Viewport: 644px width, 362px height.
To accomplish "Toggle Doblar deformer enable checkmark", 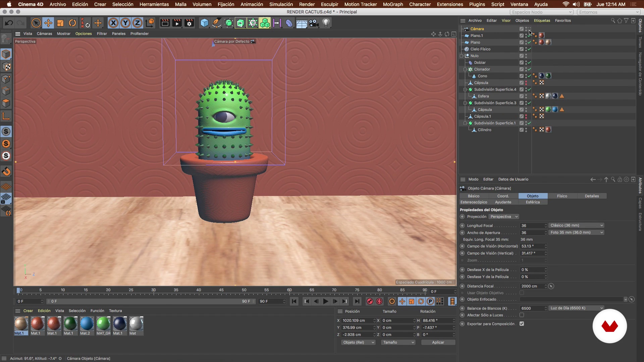I will (529, 63).
